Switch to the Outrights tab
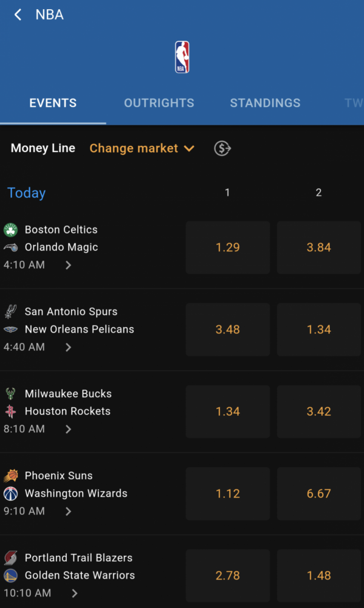 click(x=159, y=103)
